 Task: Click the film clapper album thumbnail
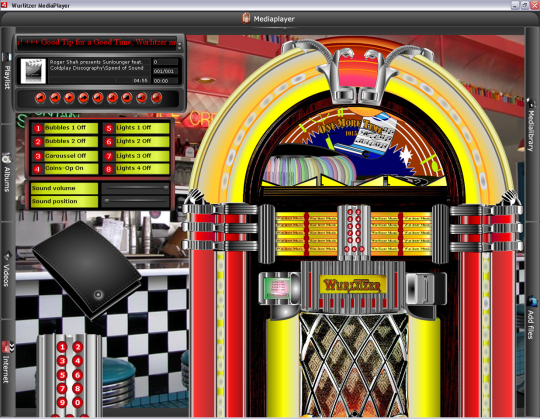[x=33, y=71]
